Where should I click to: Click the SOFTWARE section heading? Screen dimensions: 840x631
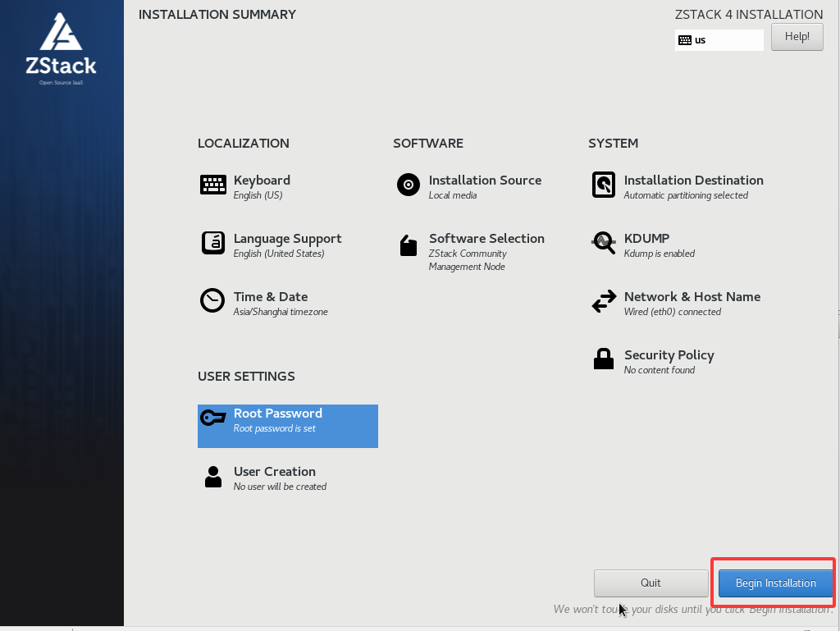pos(428,143)
